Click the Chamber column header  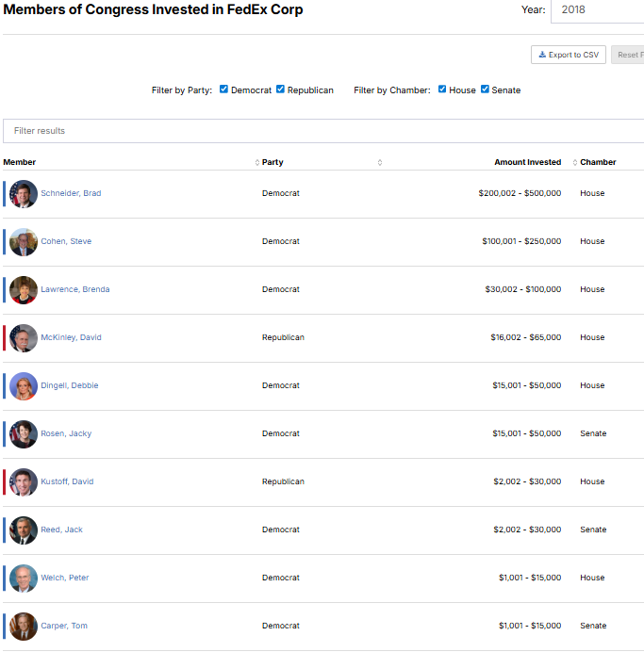[598, 162]
